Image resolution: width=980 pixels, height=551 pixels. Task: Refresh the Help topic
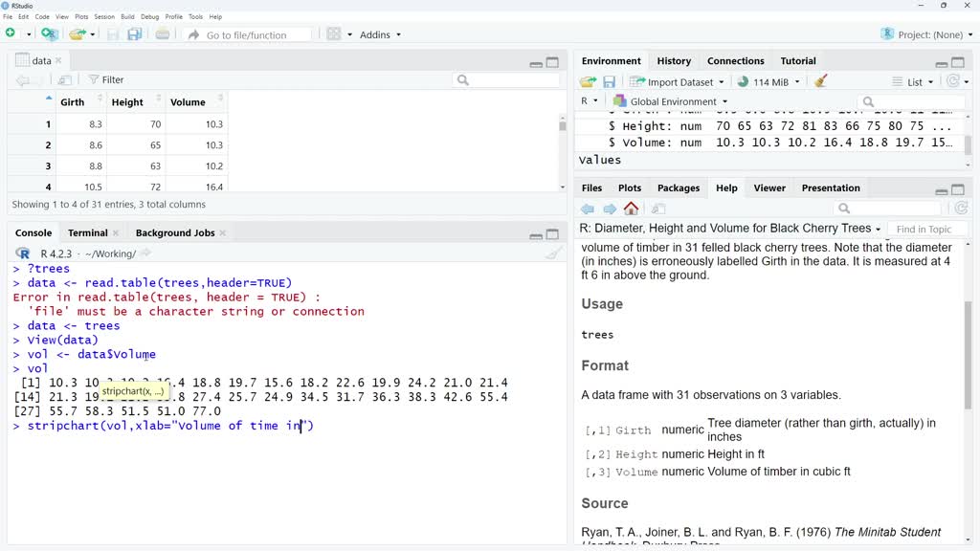[961, 208]
